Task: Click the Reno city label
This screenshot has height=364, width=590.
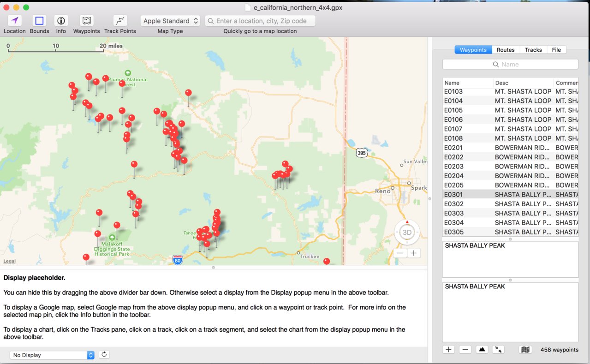Action: (x=382, y=191)
